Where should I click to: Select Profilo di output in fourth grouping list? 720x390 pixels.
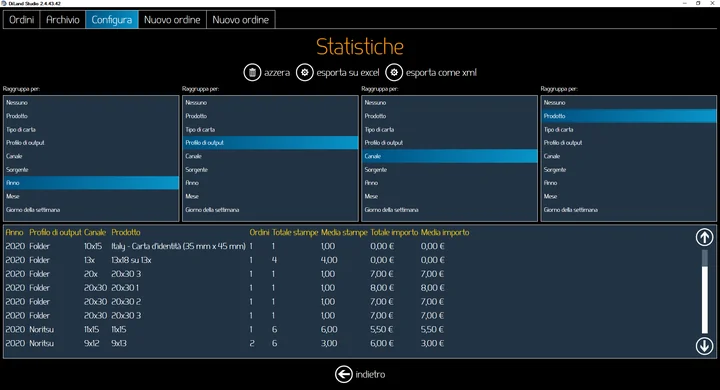[629, 143]
